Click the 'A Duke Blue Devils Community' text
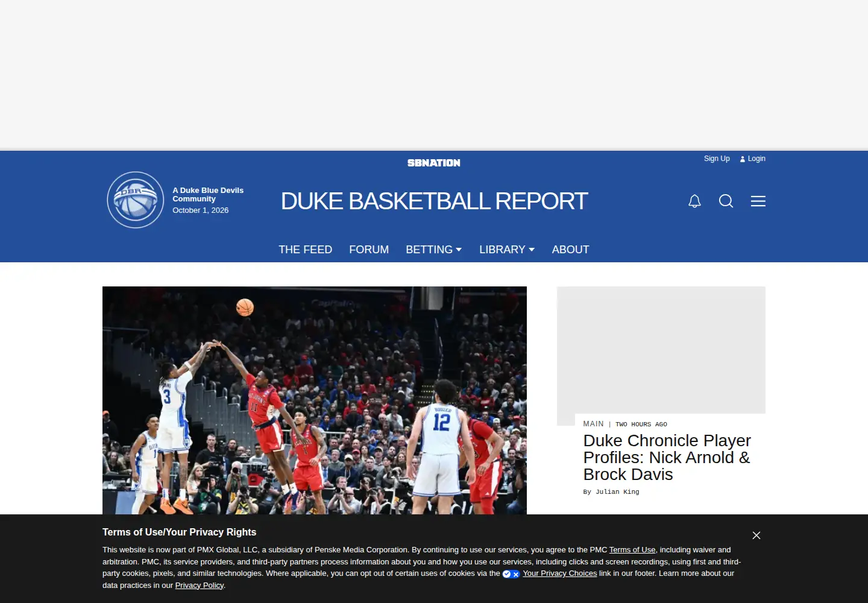868x603 pixels. point(208,195)
